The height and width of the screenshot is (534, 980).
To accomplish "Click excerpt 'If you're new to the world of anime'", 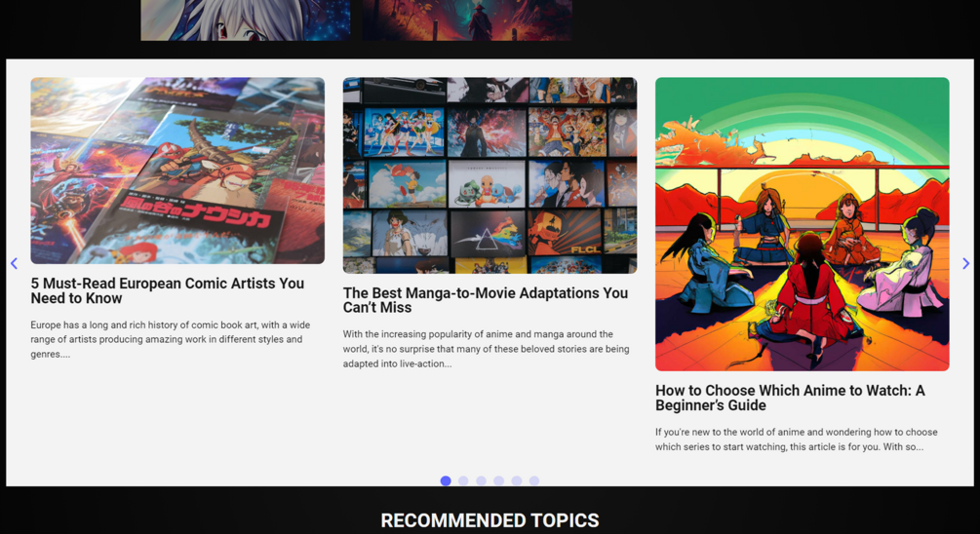I will pyautogui.click(x=797, y=439).
